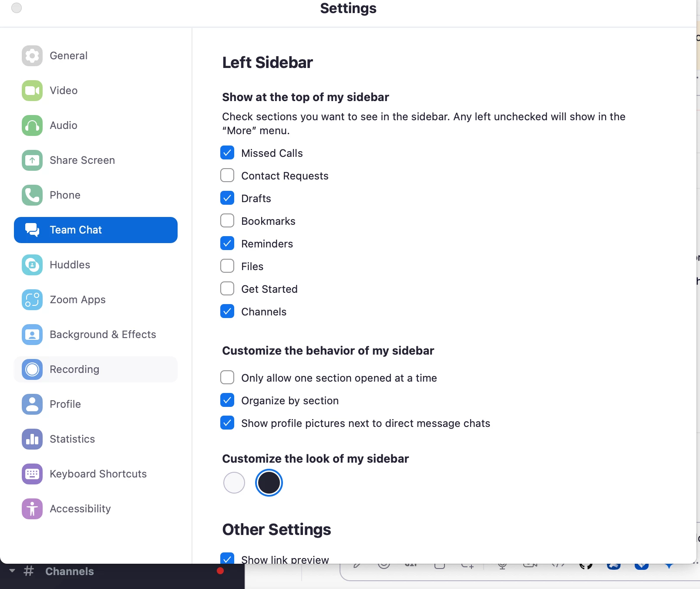
Task: Open Accessibility settings icon
Action: [32, 509]
